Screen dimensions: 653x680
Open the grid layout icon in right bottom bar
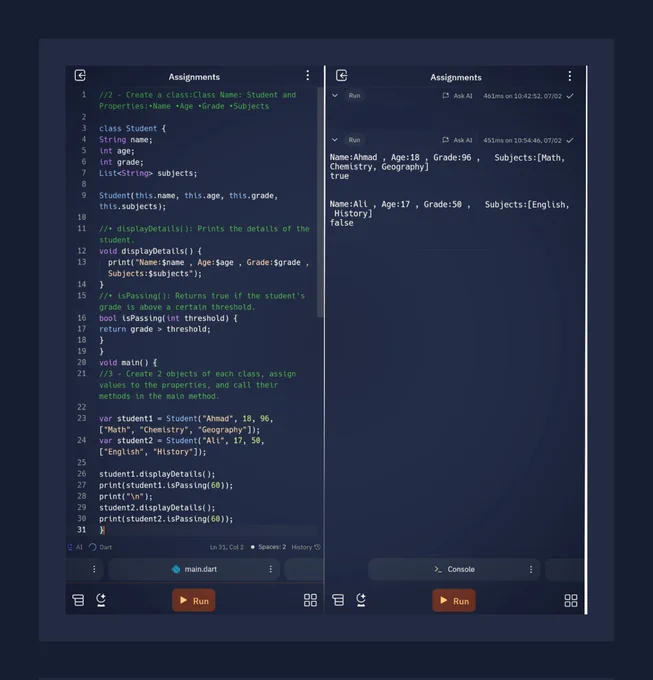point(571,601)
